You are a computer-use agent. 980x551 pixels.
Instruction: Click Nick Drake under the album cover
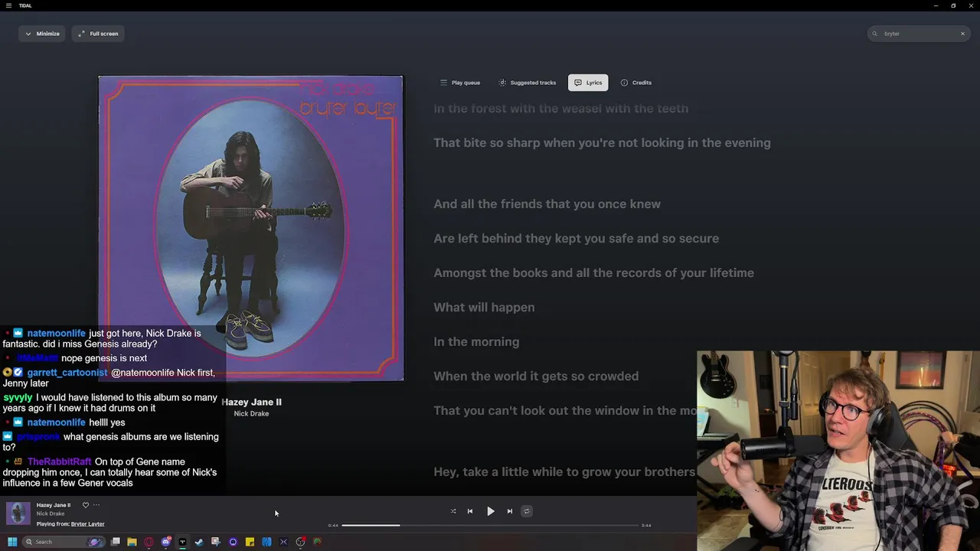(251, 413)
